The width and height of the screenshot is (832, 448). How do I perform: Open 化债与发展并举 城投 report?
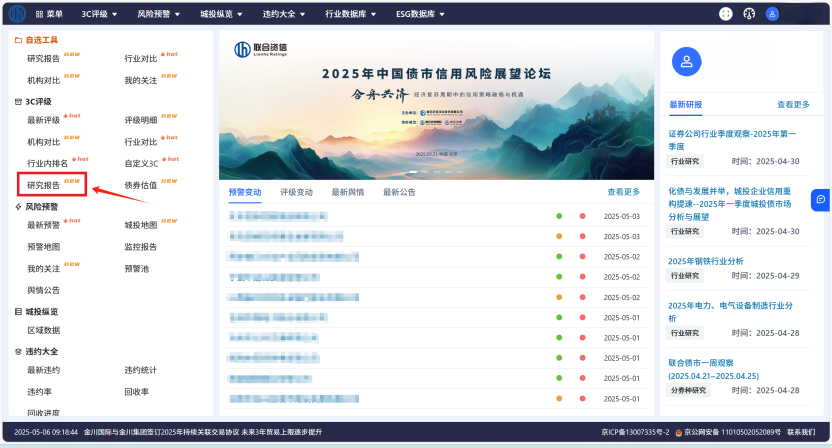pyautogui.click(x=730, y=204)
